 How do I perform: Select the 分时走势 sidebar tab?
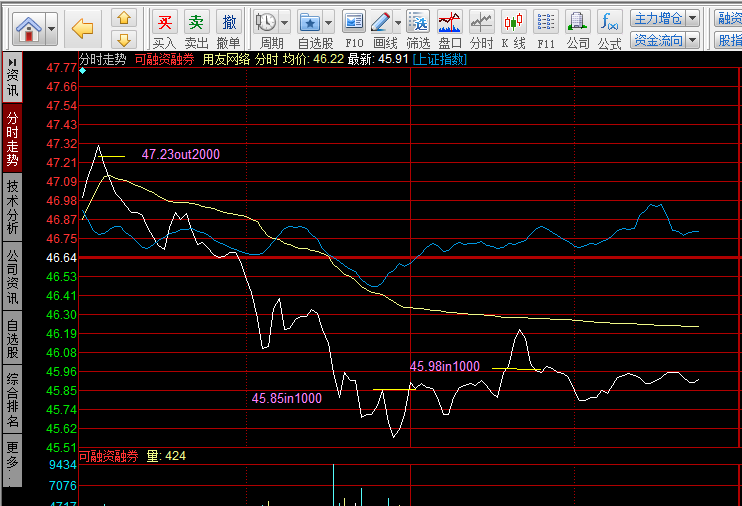[12, 138]
